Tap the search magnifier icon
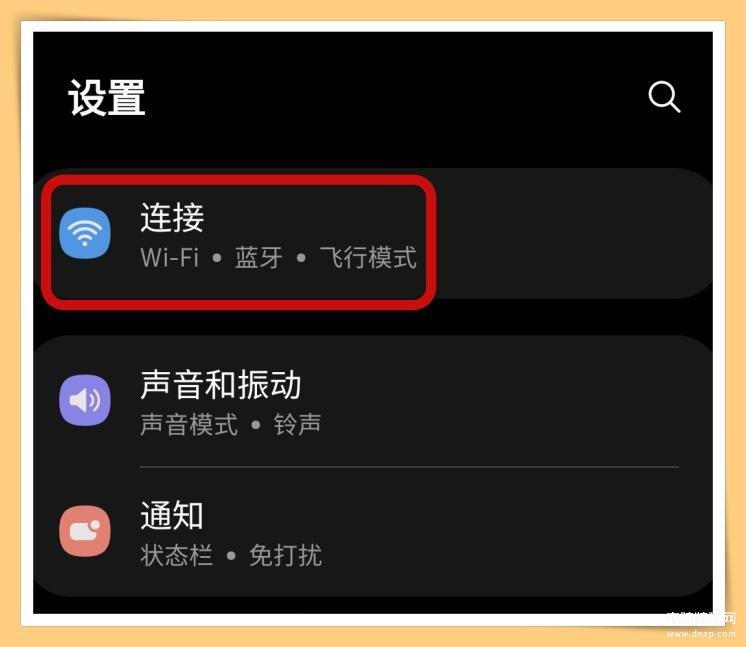The height and width of the screenshot is (647, 746). point(664,97)
